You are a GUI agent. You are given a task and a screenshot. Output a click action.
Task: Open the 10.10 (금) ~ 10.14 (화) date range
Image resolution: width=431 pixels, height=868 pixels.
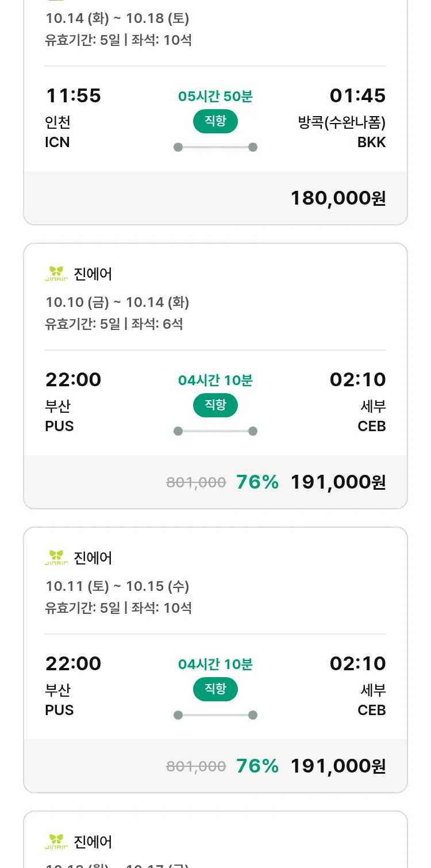[117, 302]
